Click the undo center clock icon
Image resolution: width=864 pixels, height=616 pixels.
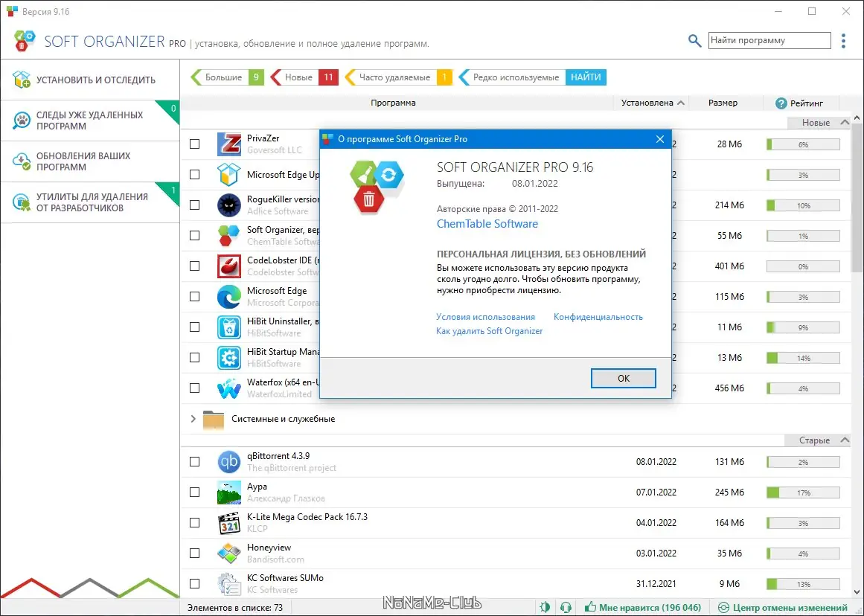click(x=723, y=607)
